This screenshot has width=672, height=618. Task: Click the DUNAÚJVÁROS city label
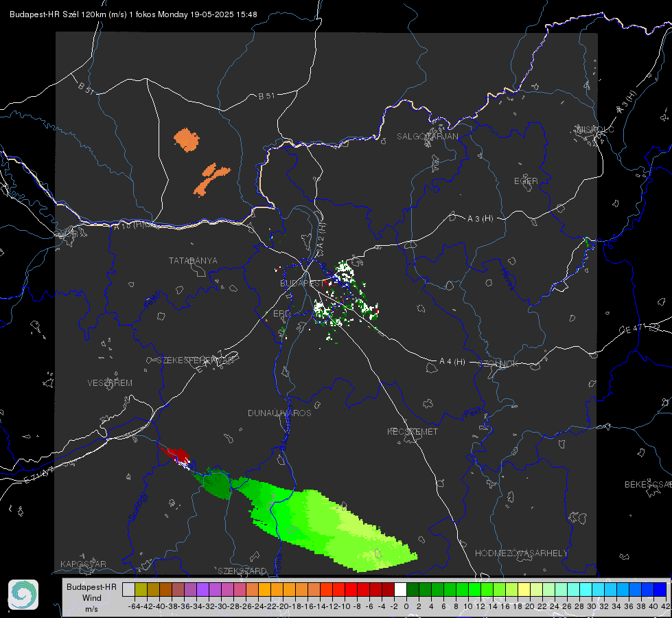coord(279,413)
